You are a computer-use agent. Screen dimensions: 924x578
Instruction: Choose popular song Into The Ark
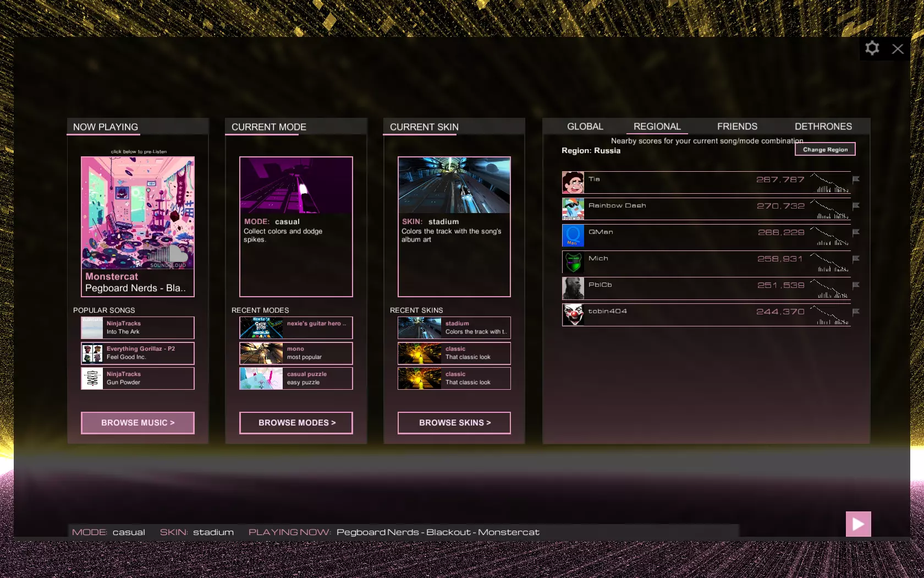tap(137, 328)
